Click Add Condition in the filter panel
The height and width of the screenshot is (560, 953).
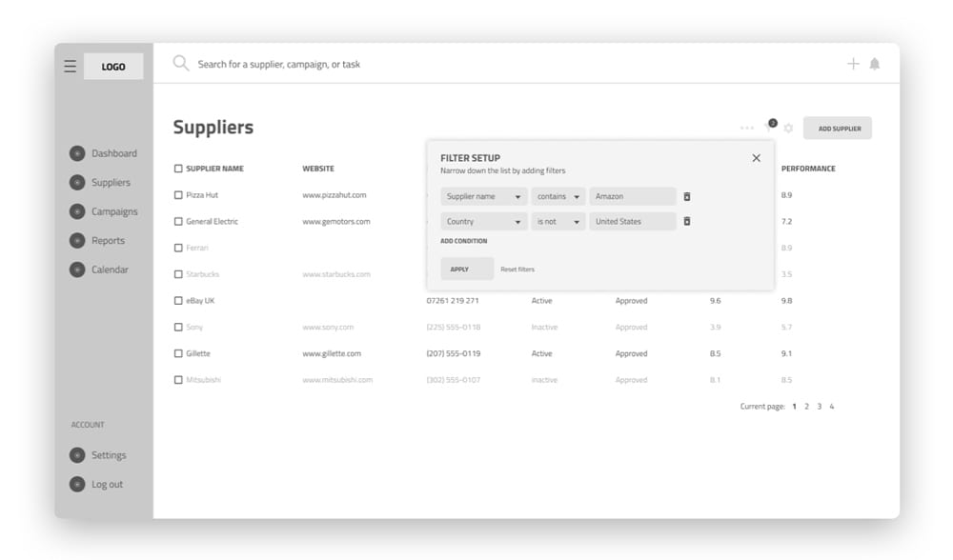tap(464, 241)
